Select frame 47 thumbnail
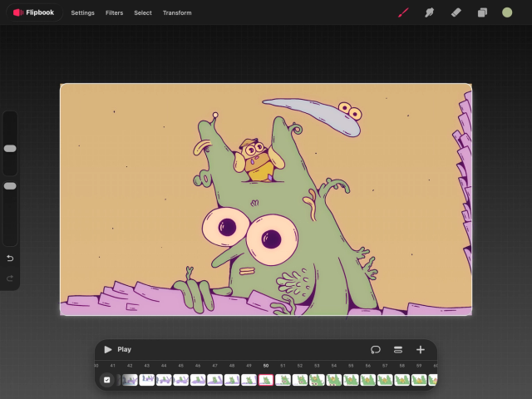 click(214, 380)
